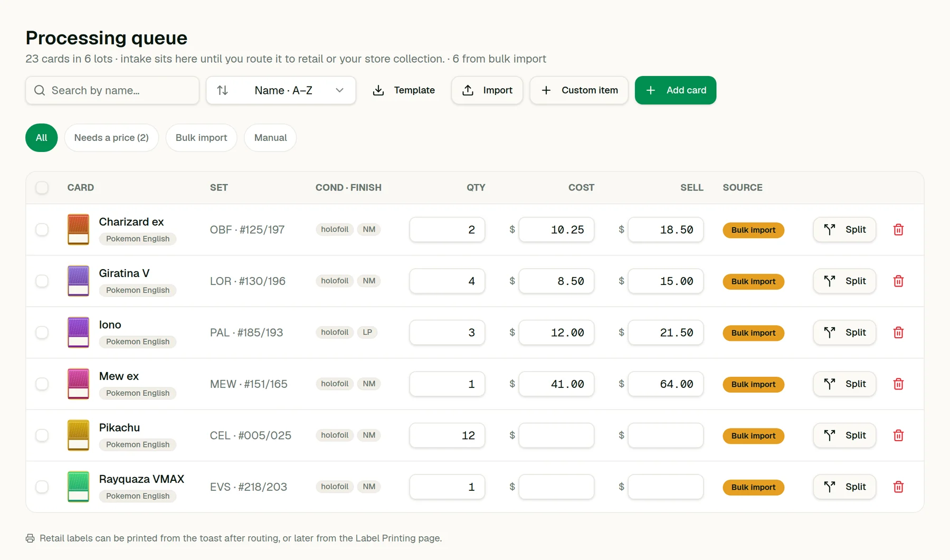Split the Mew ex lot
The image size is (950, 560).
(x=844, y=384)
